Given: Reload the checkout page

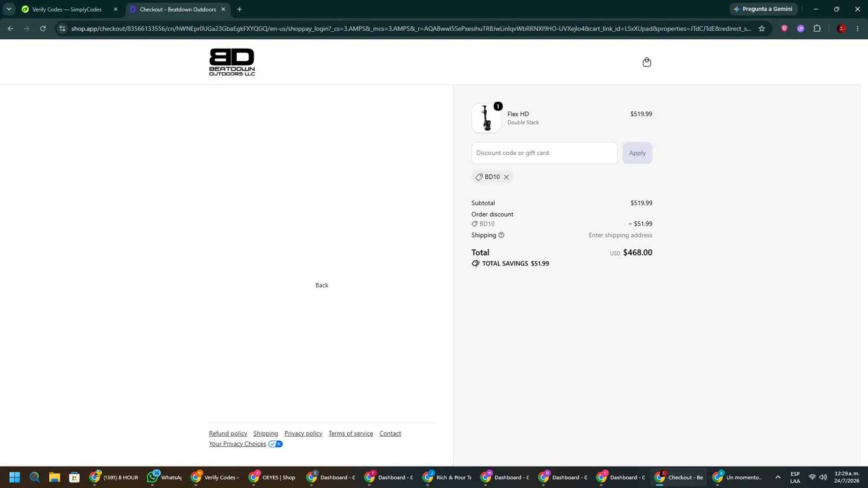Looking at the screenshot, I should [43, 28].
